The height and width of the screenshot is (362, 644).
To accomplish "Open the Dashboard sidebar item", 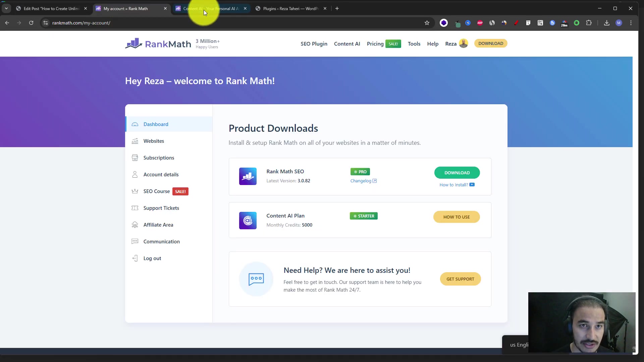I will coord(169,124).
